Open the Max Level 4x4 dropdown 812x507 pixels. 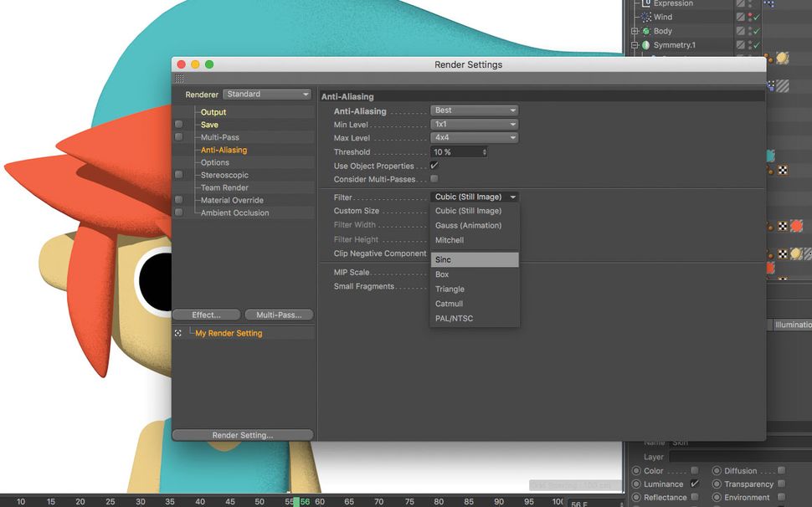pos(475,137)
